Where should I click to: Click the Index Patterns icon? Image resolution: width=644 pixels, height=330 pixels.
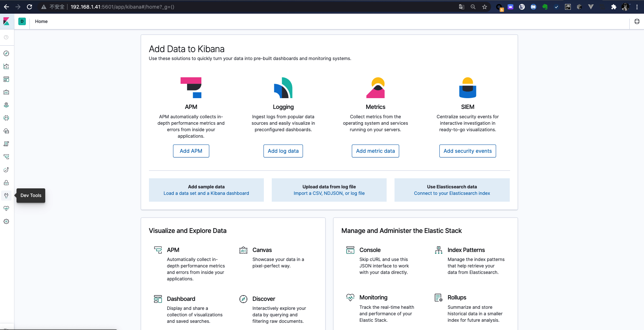(439, 250)
